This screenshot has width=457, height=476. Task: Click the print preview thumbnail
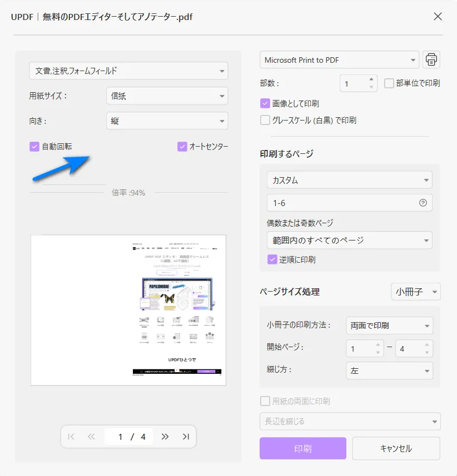coord(128,310)
